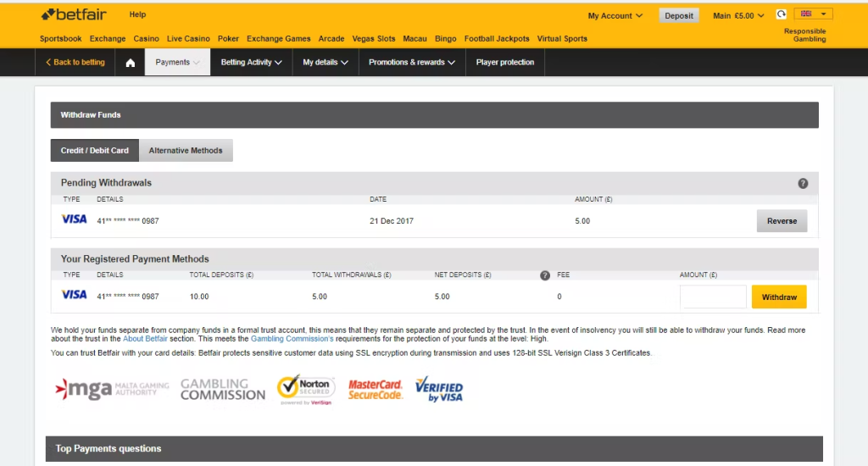Click the MasterCard SecureCode logo
Screen dimensions: 868x466
pyautogui.click(x=376, y=390)
